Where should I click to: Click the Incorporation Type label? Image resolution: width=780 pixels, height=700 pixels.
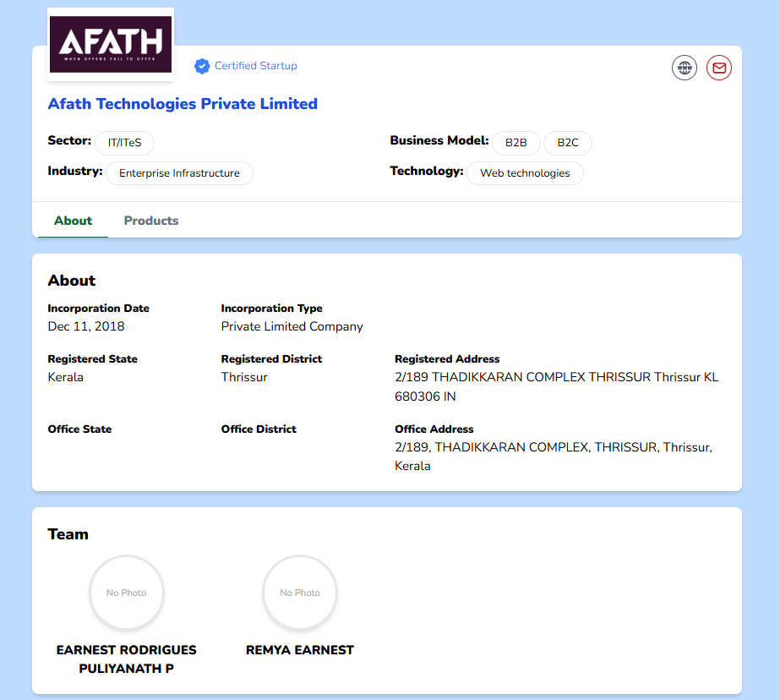pyautogui.click(x=271, y=309)
